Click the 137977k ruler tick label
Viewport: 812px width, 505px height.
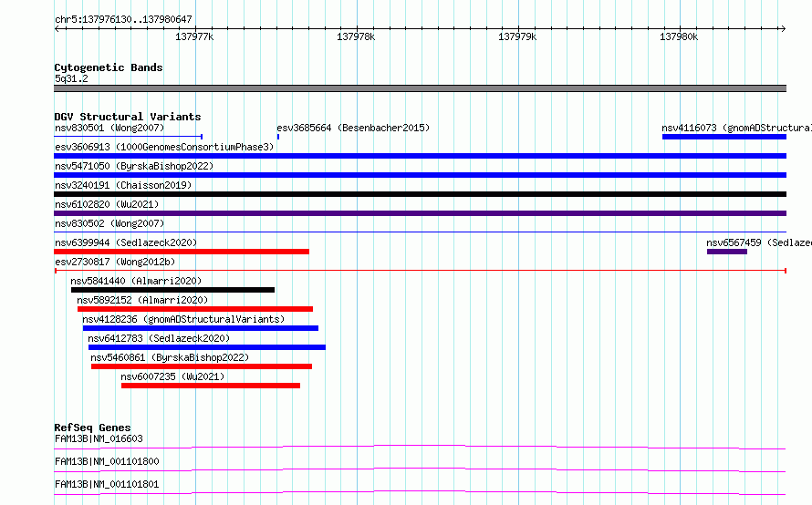tap(194, 36)
